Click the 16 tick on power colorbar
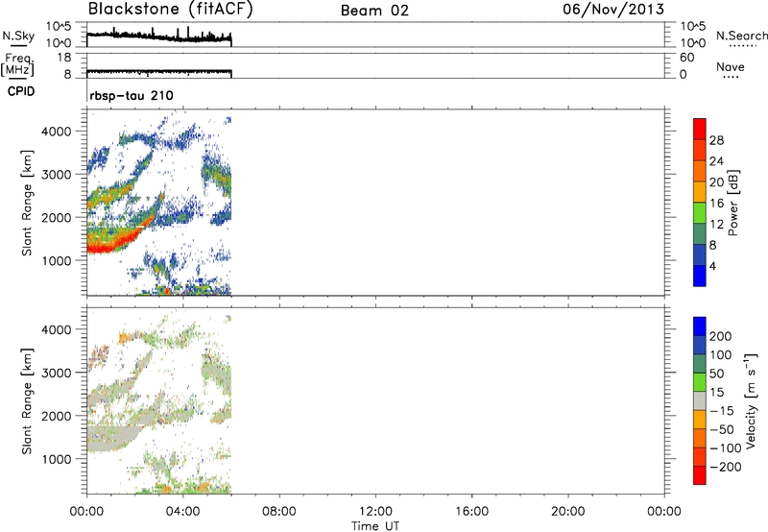 tap(716, 203)
